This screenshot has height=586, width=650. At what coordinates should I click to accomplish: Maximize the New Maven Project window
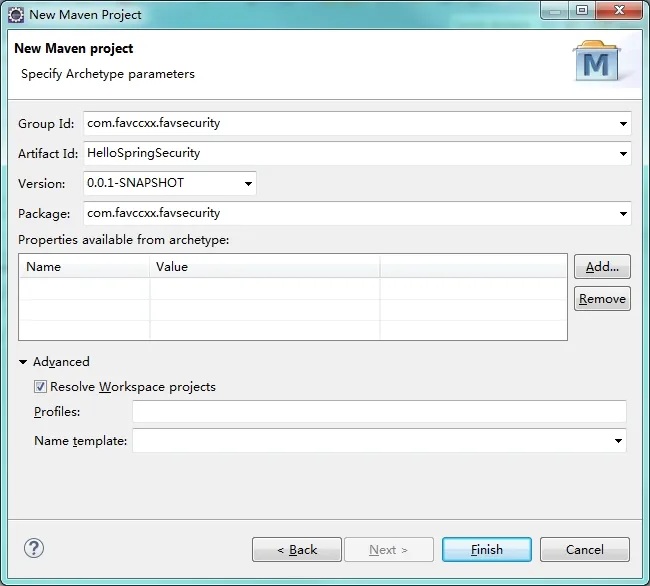pyautogui.click(x=582, y=10)
